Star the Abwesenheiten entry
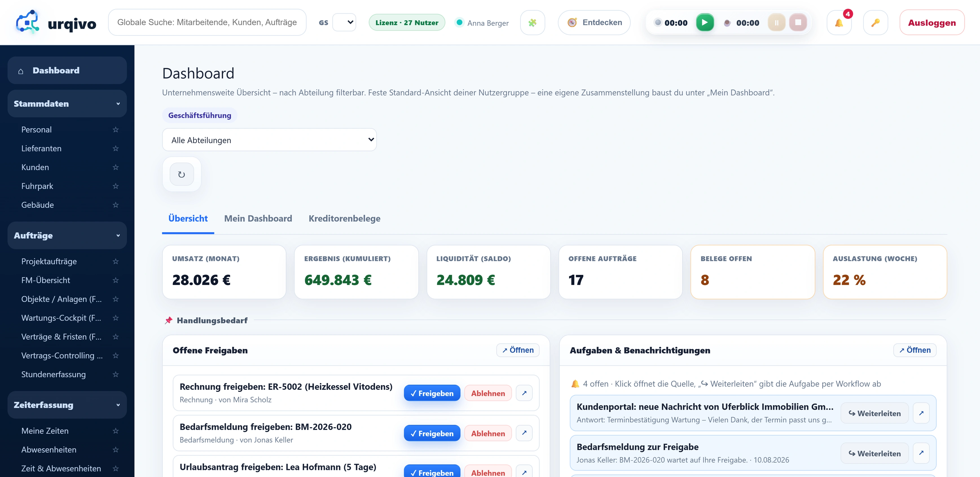This screenshot has width=980, height=477. pyautogui.click(x=116, y=450)
